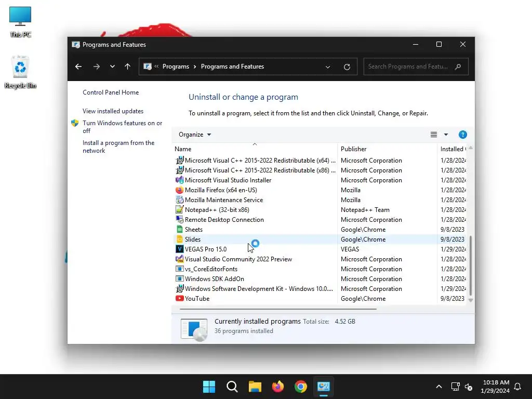Click the change view list icon

click(434, 135)
